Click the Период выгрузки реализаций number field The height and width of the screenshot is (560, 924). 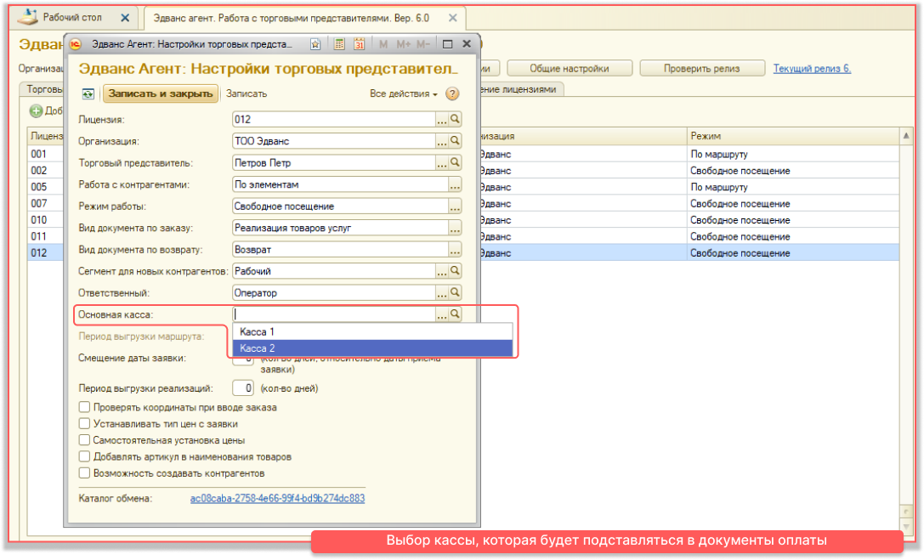tap(243, 388)
